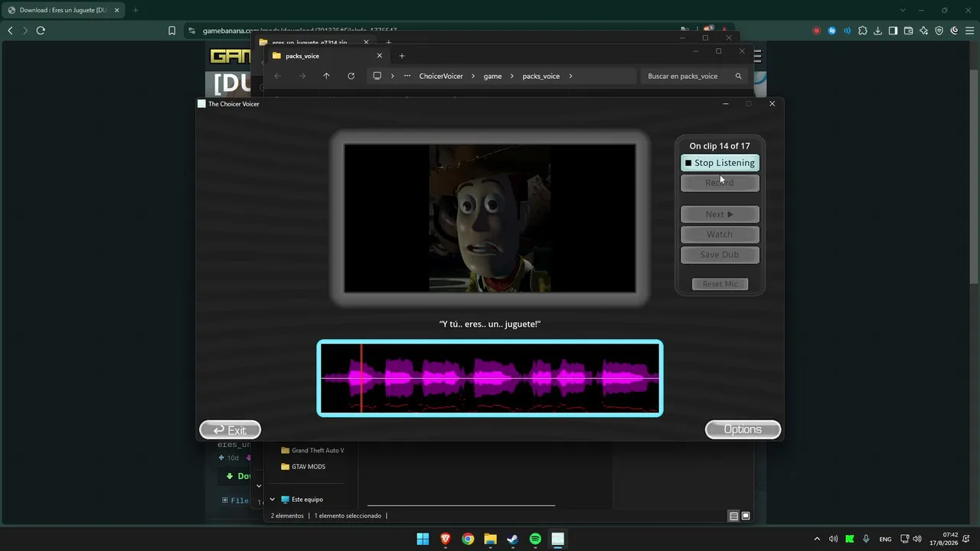This screenshot has width=980, height=551.
Task: Click the Up arrow in File Explorer
Action: pos(326,76)
